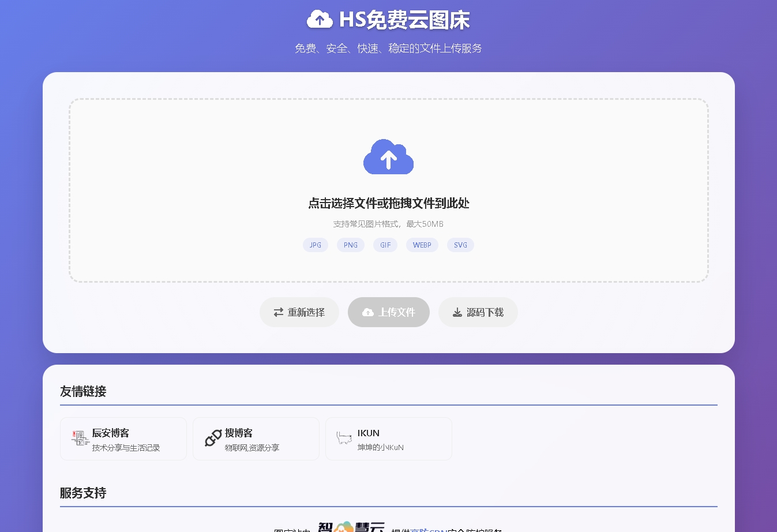Click the 物联网,资源分享 description
The image size is (777, 532).
[252, 448]
